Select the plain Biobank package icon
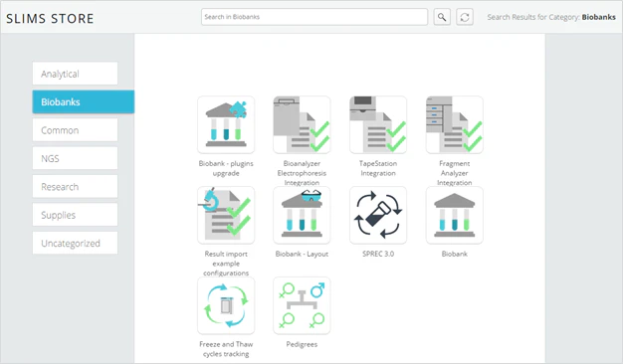 (454, 215)
